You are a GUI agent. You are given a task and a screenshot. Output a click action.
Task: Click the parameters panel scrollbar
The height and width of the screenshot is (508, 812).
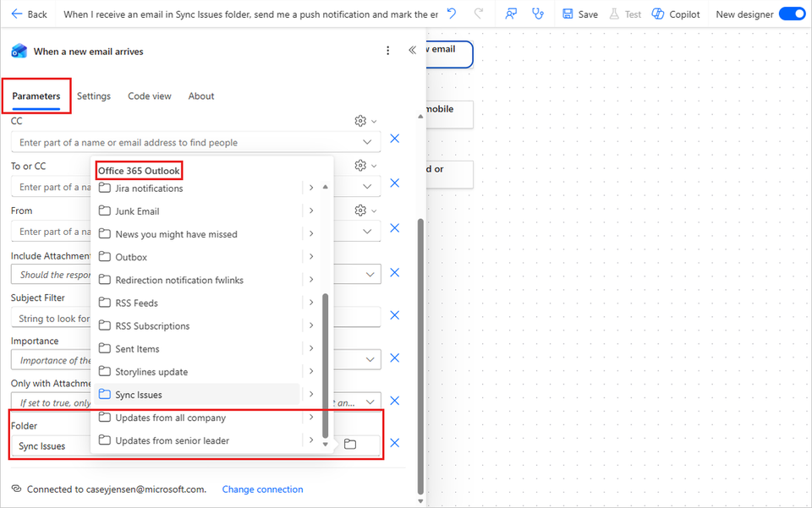[x=420, y=357]
